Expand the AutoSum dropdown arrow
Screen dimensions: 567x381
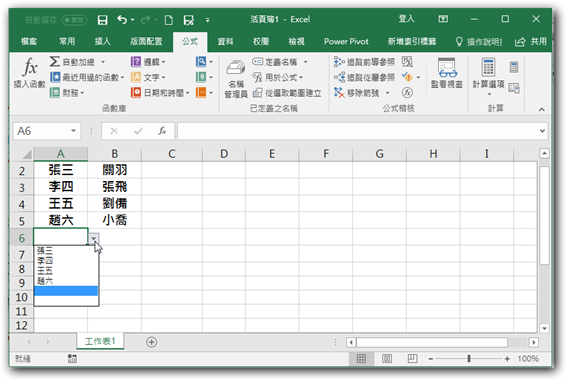(x=103, y=62)
